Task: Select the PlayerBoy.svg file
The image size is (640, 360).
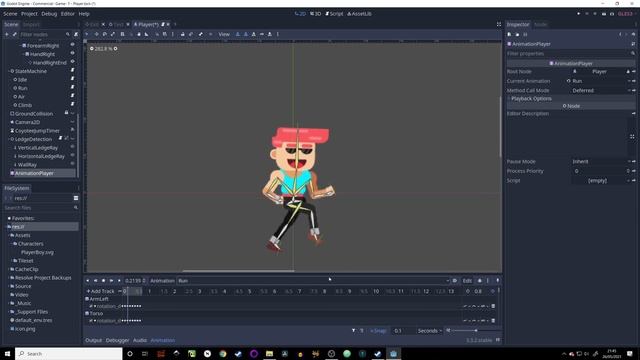Action: [x=37, y=252]
